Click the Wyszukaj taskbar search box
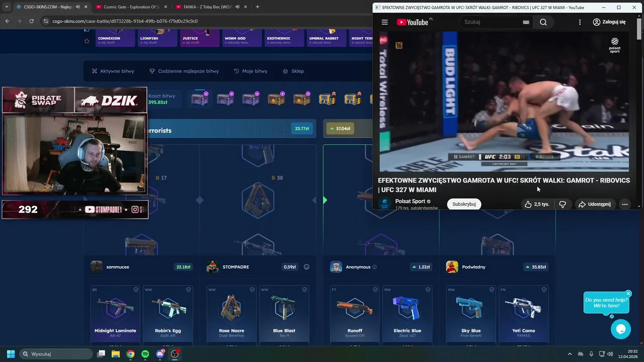Image resolution: width=644 pixels, height=362 pixels. [x=56, y=354]
